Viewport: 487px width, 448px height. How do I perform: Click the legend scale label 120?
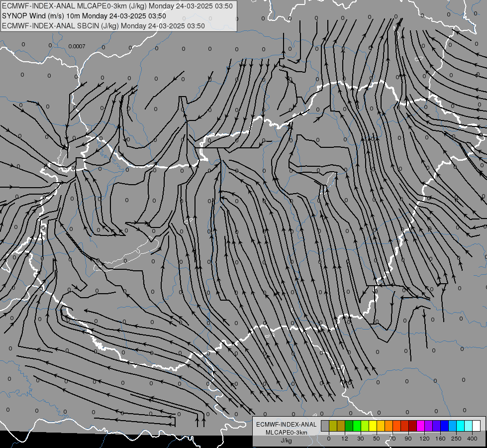425,439
